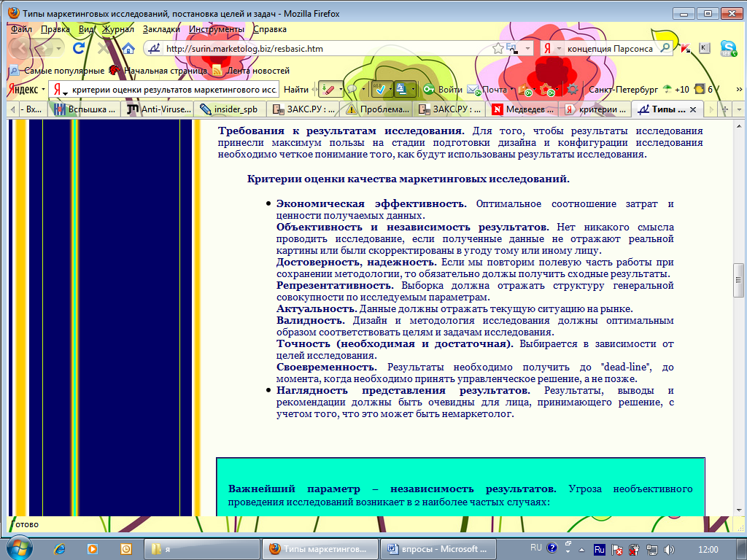Expand the Yandex bar overflow chevron
The image size is (747, 560).
tap(738, 89)
